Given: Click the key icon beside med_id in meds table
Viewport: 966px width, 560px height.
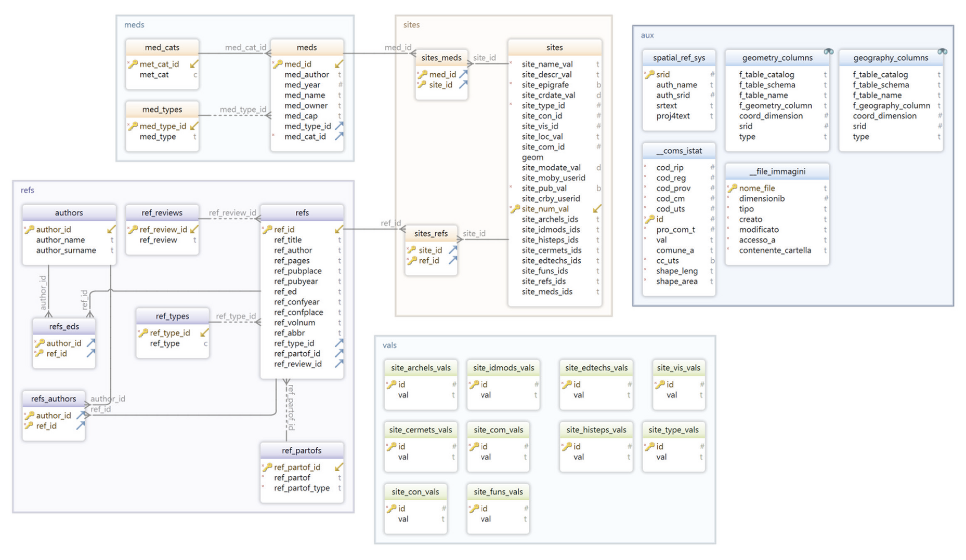Looking at the screenshot, I should tap(278, 64).
